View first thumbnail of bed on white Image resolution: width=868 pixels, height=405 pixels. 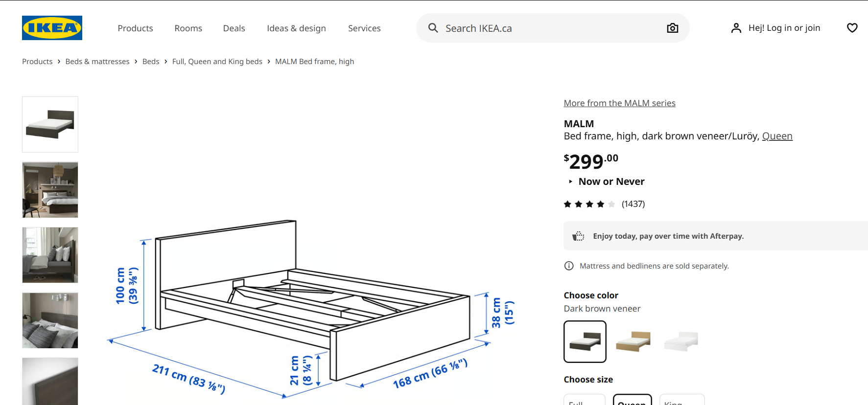pos(50,124)
